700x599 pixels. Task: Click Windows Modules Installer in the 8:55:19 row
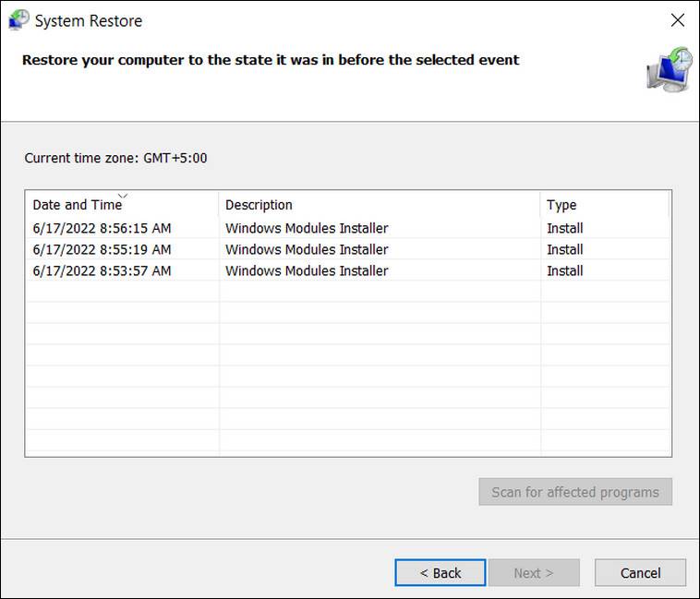click(307, 250)
